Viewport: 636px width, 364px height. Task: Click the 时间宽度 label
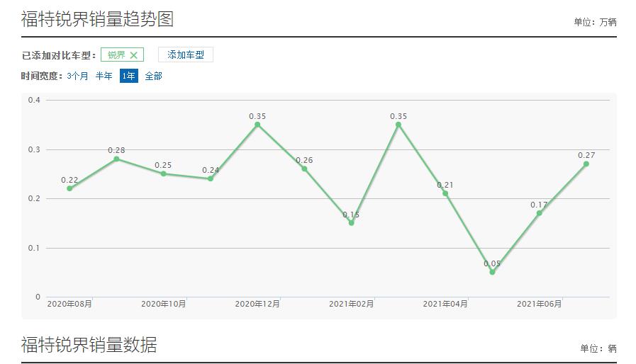(x=42, y=76)
